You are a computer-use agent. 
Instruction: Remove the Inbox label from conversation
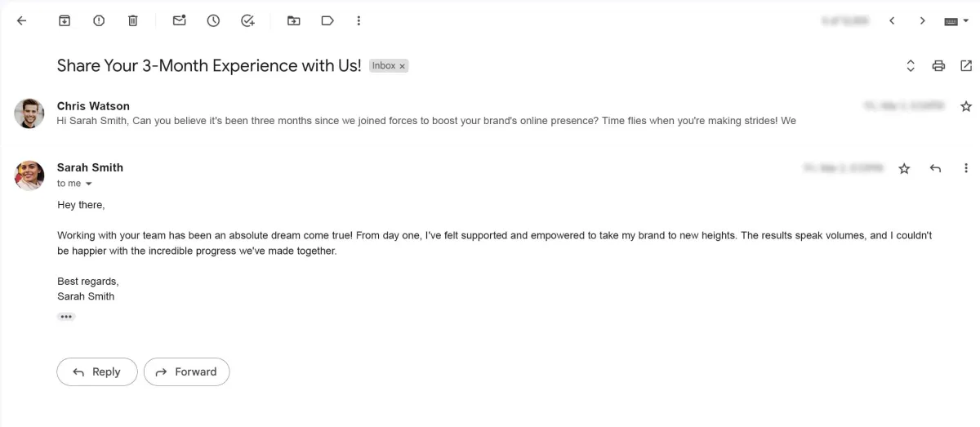tap(402, 66)
